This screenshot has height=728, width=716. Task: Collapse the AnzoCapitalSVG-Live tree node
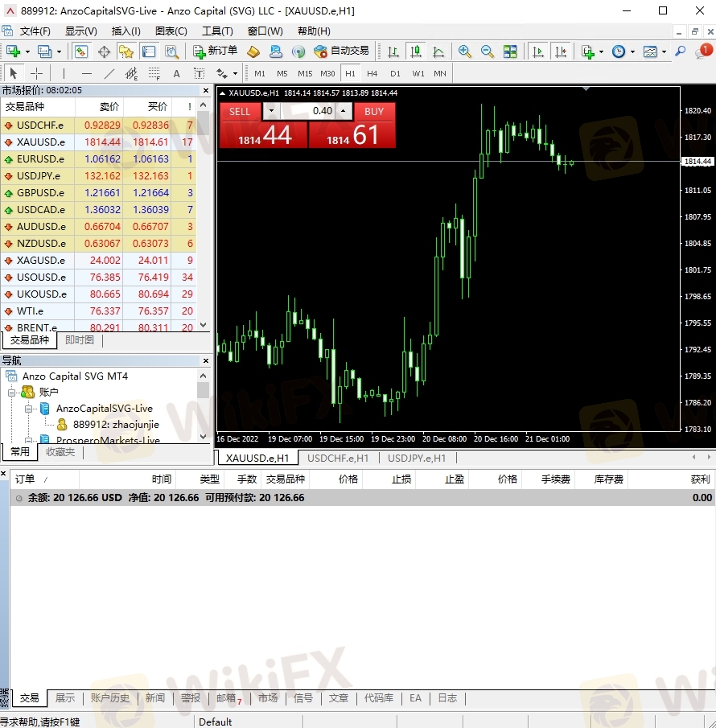coord(28,409)
